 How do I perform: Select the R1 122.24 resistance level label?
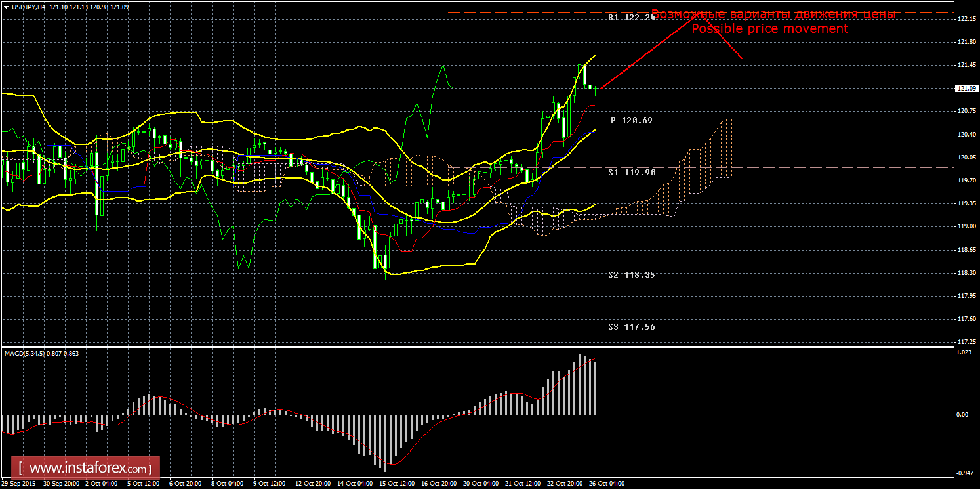click(631, 18)
